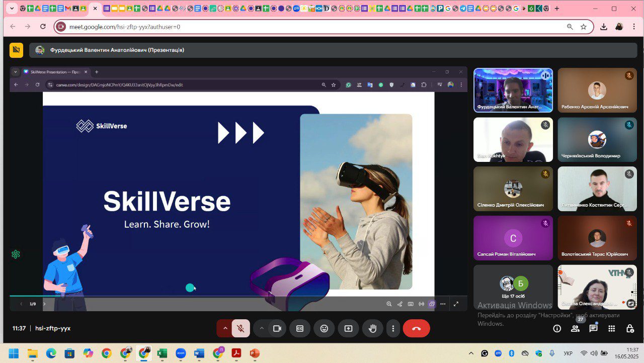Go back in outer browser
This screenshot has height=363, width=644.
click(13, 27)
